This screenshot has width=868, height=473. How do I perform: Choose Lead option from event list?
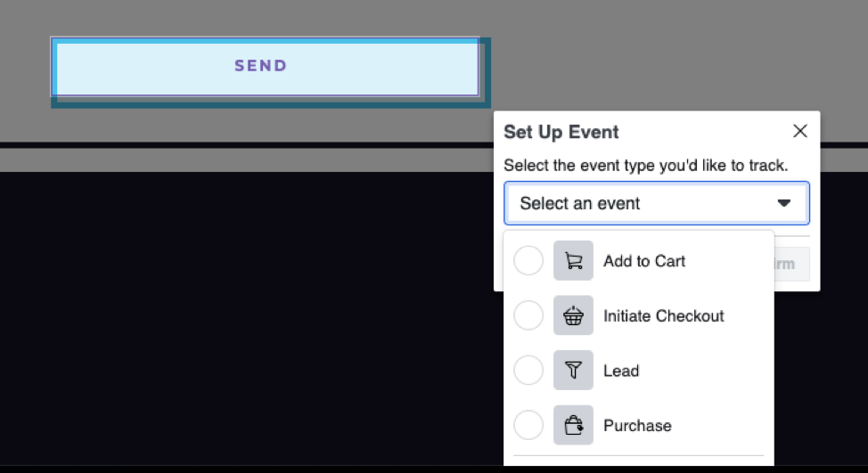click(x=621, y=371)
